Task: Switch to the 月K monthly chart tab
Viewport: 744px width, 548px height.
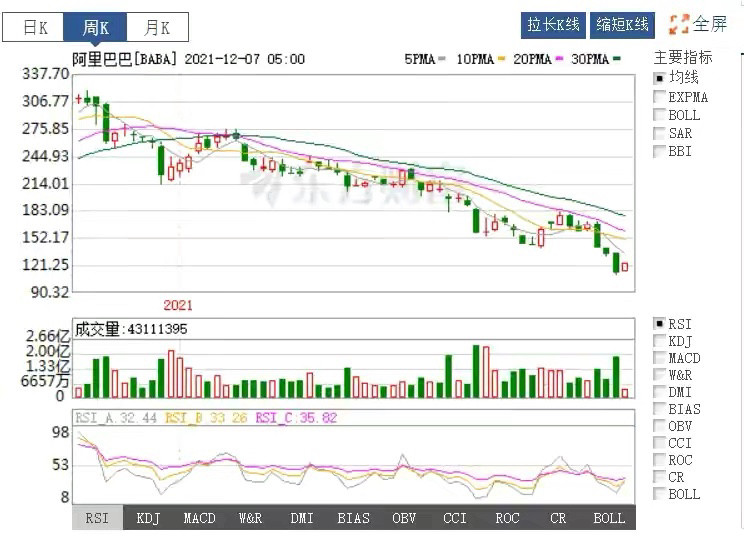Action: pos(157,28)
